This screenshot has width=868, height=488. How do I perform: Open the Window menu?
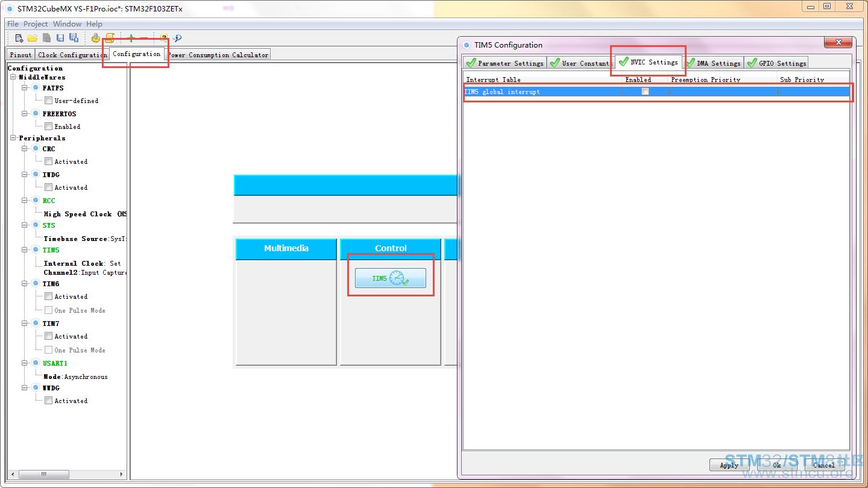pyautogui.click(x=67, y=24)
